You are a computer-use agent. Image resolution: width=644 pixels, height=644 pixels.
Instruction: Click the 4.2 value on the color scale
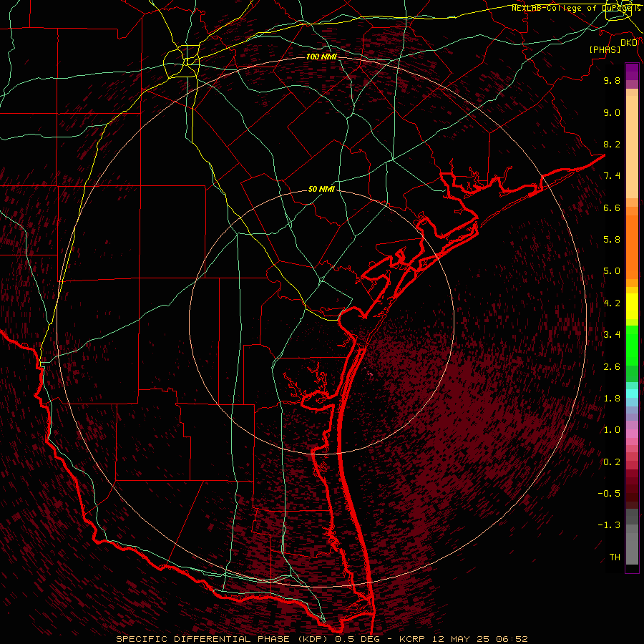tap(612, 303)
